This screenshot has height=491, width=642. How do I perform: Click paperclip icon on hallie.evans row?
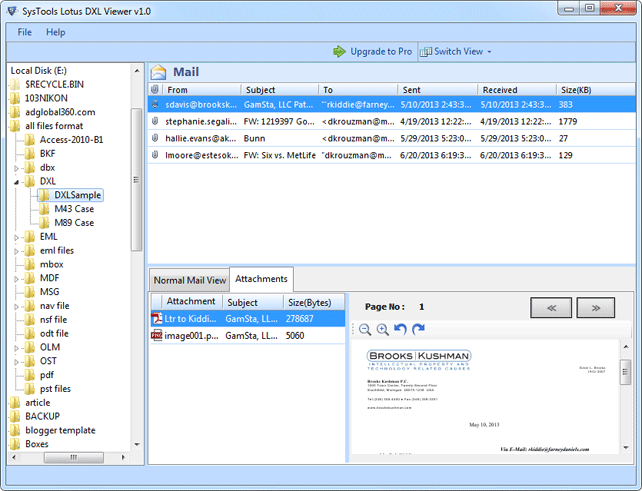(x=155, y=138)
